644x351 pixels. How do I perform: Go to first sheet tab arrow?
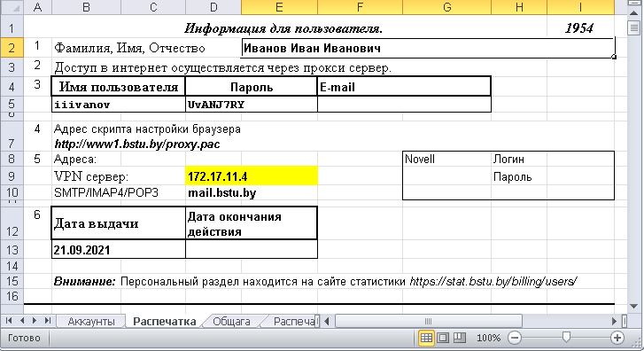(9, 321)
